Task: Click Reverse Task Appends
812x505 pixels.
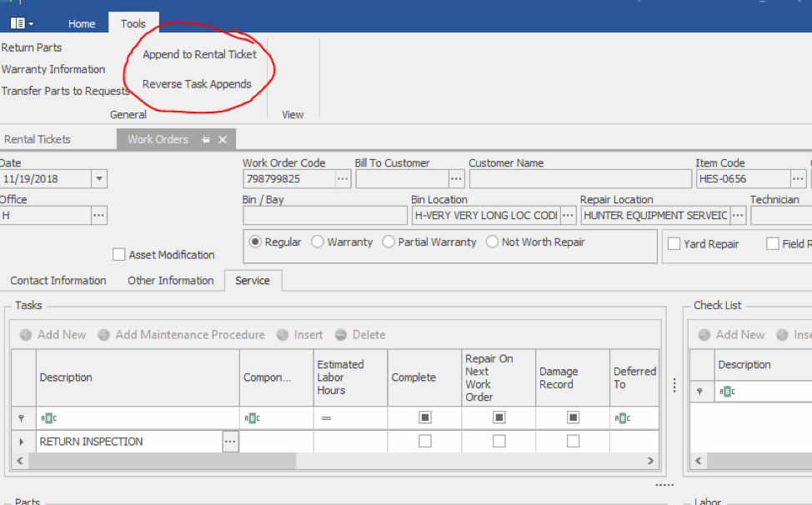Action: point(197,84)
